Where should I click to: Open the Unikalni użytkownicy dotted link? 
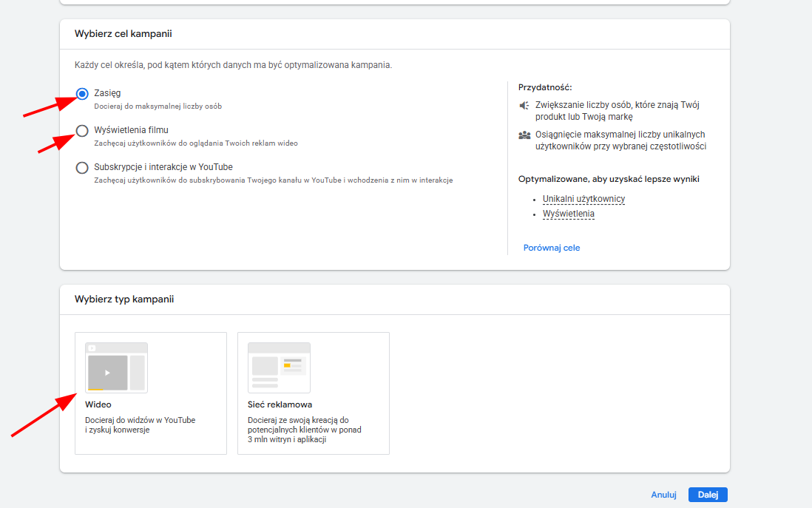tap(583, 199)
